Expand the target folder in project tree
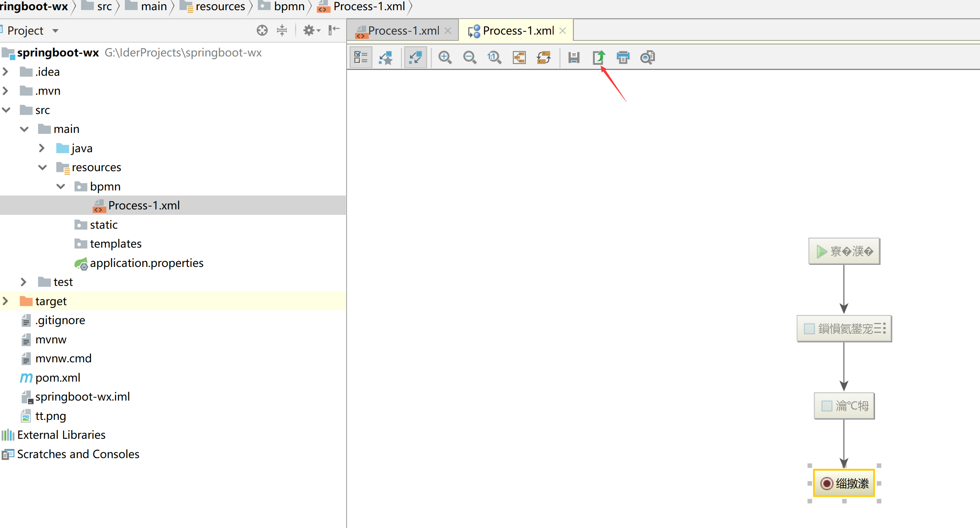Image resolution: width=980 pixels, height=528 pixels. tap(5, 301)
